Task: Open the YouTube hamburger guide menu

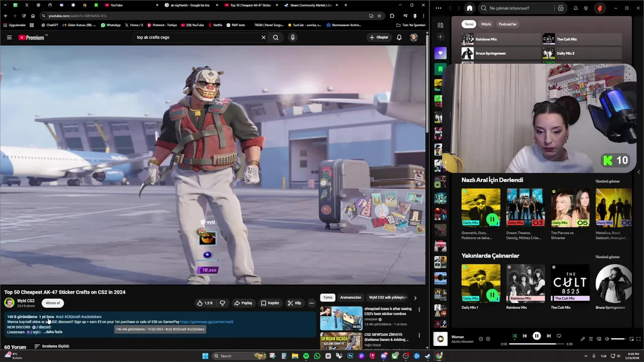Action: point(9,37)
